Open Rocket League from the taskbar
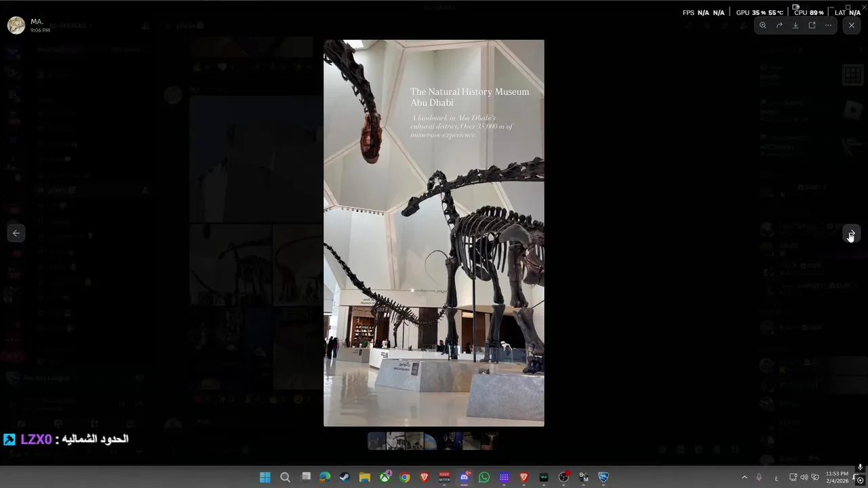The height and width of the screenshot is (488, 868). pos(604,477)
